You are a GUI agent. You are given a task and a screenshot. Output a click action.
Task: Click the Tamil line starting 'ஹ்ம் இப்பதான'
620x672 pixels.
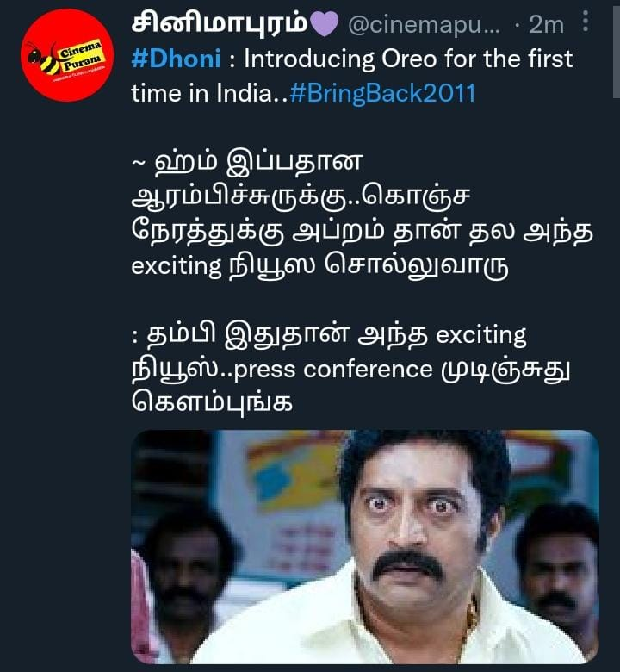point(247,164)
